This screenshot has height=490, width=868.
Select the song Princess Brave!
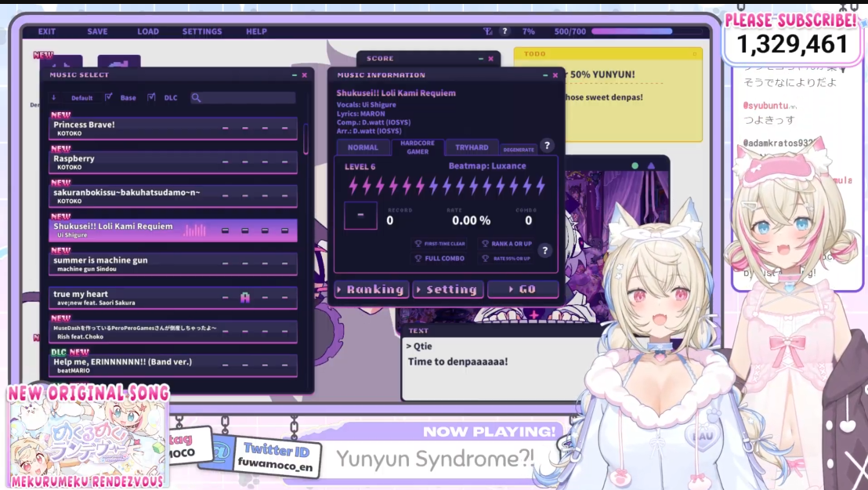(x=172, y=128)
